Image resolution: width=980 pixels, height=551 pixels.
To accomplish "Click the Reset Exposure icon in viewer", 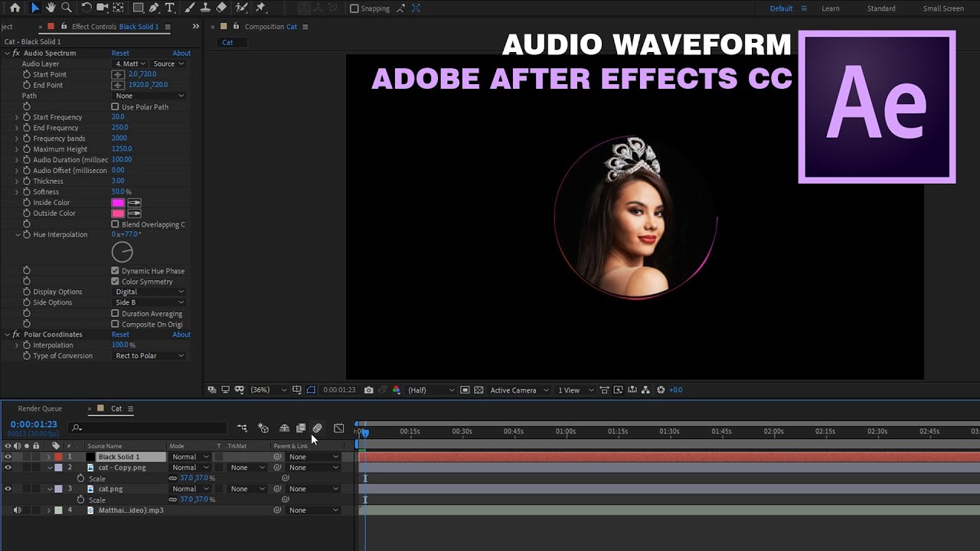I will click(x=661, y=390).
